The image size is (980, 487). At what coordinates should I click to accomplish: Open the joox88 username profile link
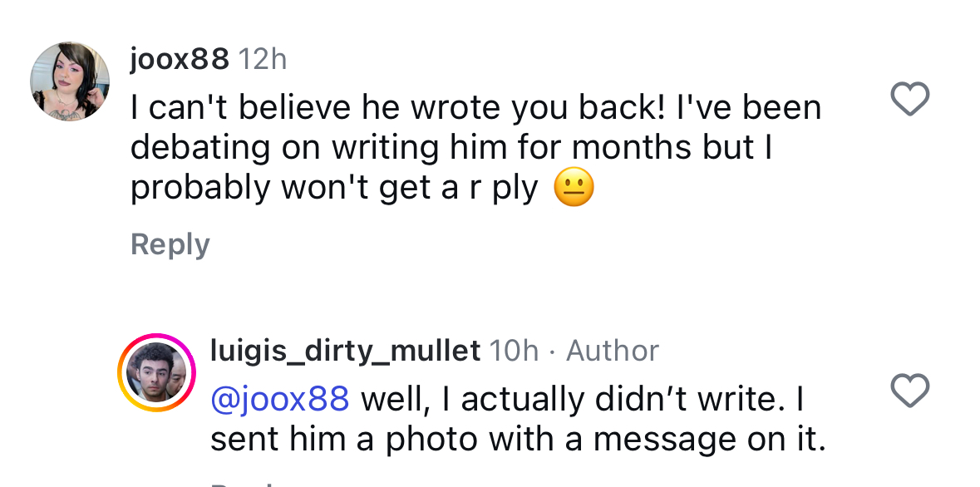pos(180,59)
